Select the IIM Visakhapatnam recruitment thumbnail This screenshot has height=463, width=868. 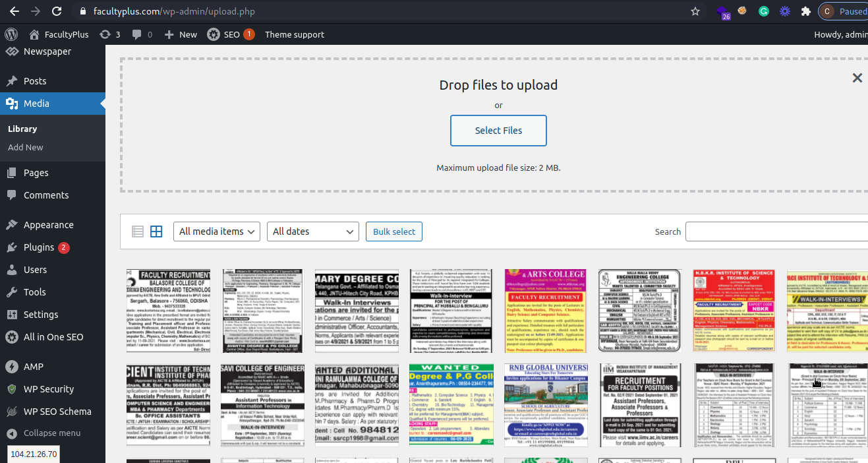(x=640, y=405)
